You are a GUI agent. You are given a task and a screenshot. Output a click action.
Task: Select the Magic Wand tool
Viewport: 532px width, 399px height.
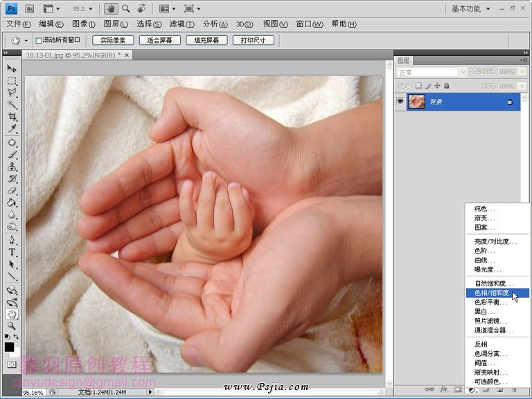point(12,105)
